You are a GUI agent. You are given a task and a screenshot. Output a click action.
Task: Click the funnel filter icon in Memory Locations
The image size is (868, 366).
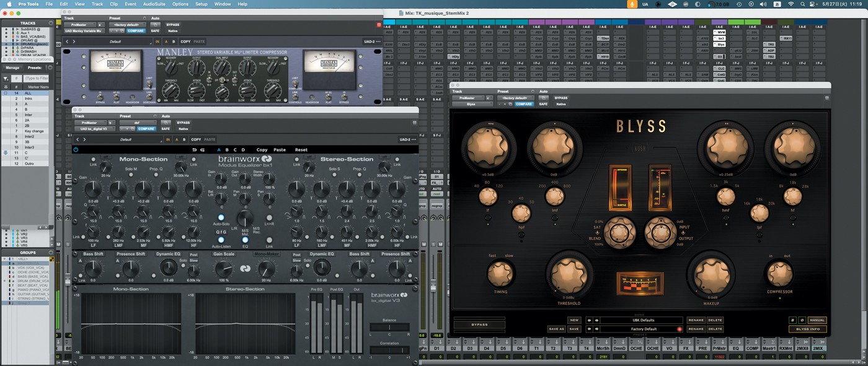(6, 79)
